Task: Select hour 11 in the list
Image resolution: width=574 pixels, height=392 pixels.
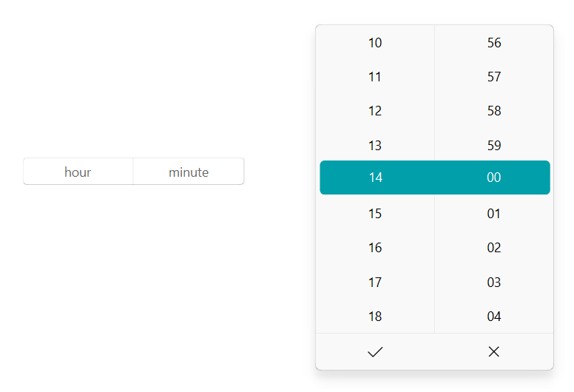Action: point(375,77)
